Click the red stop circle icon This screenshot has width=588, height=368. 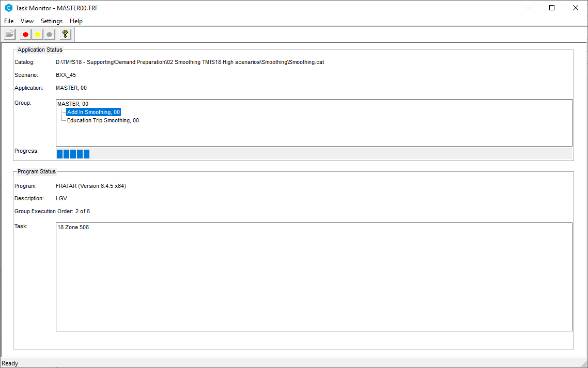[x=25, y=35]
